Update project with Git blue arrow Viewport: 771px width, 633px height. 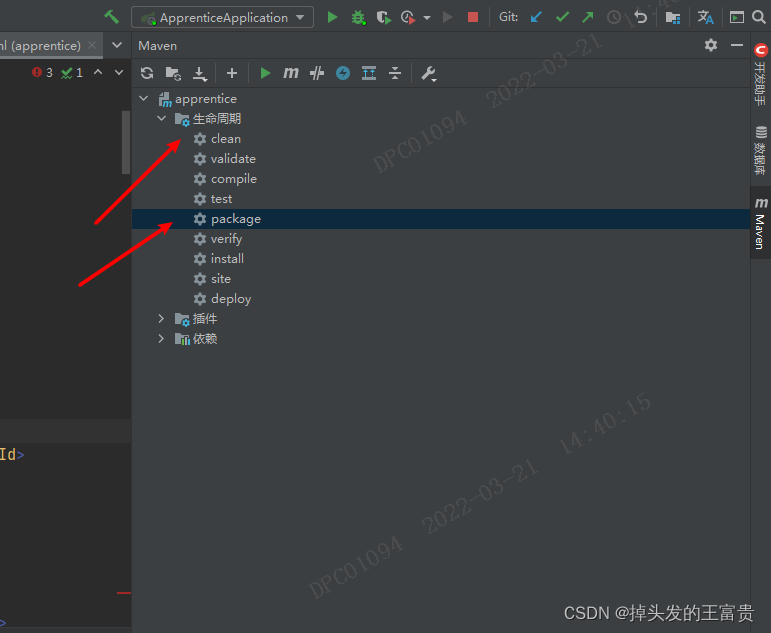tap(536, 17)
